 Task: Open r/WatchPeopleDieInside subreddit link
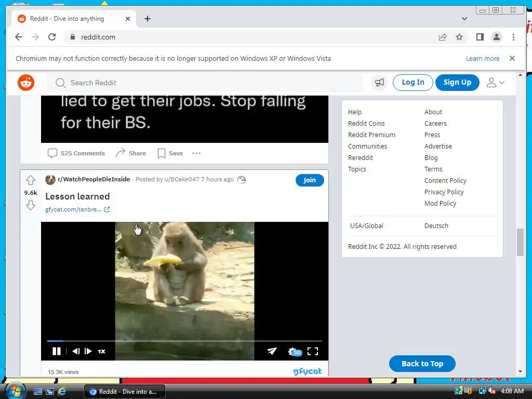[94, 179]
